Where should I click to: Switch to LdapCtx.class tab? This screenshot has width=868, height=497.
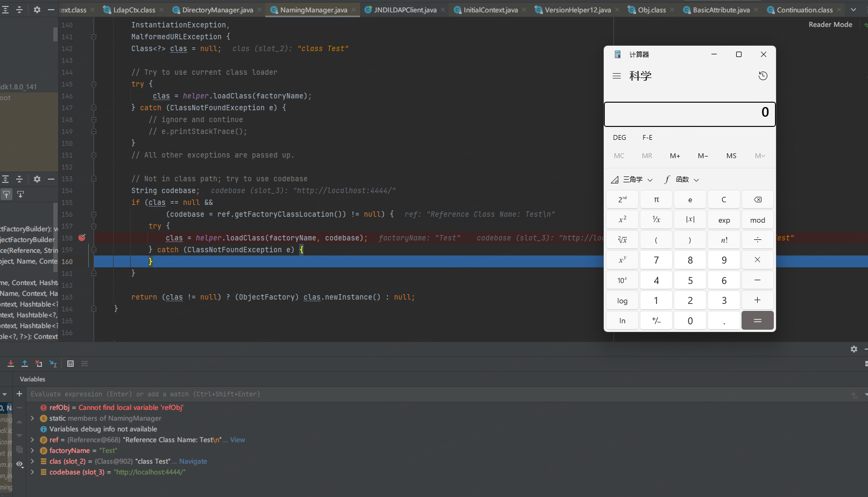click(134, 10)
